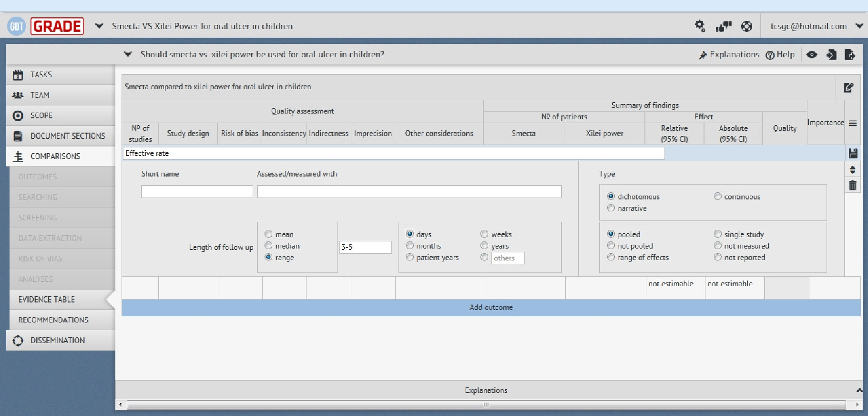Click the horizontal scrollbar thumb
Screen dimensions: 868x416
(x=486, y=405)
